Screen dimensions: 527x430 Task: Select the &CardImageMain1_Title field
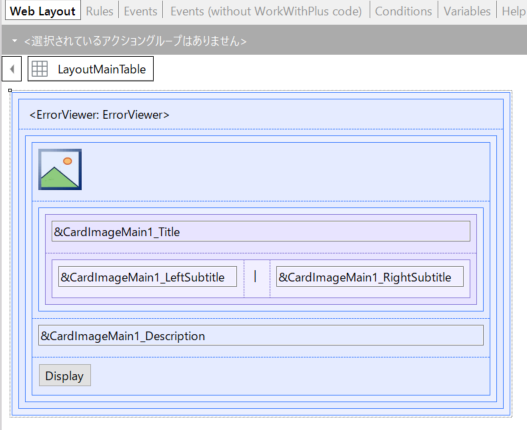click(x=260, y=232)
